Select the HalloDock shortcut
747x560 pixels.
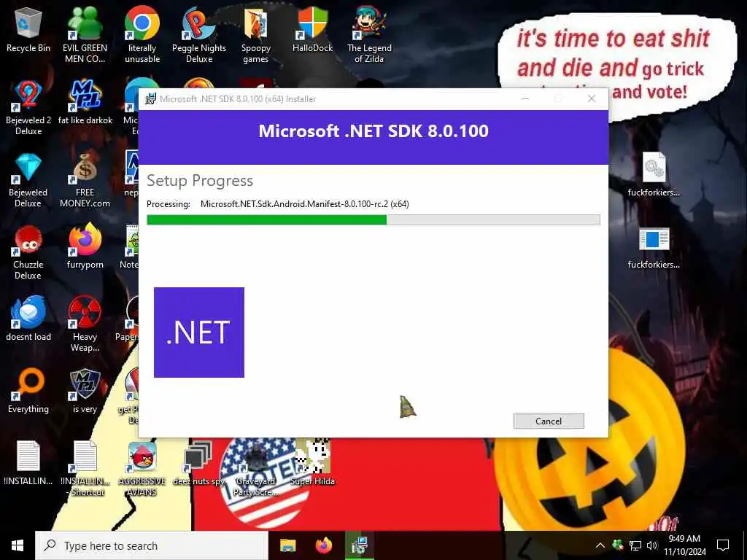pos(312,29)
